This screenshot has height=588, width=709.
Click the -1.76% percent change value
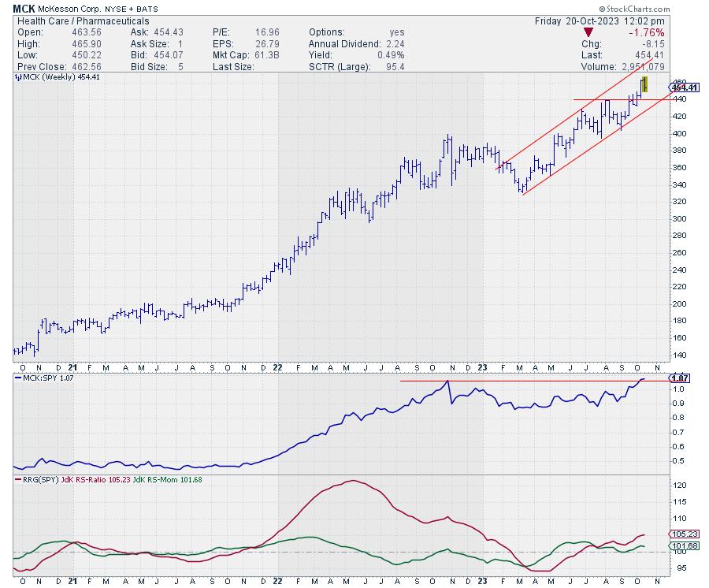pyautogui.click(x=648, y=32)
